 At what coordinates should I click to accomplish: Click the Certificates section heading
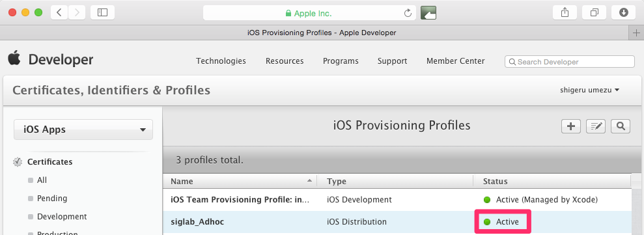click(50, 162)
